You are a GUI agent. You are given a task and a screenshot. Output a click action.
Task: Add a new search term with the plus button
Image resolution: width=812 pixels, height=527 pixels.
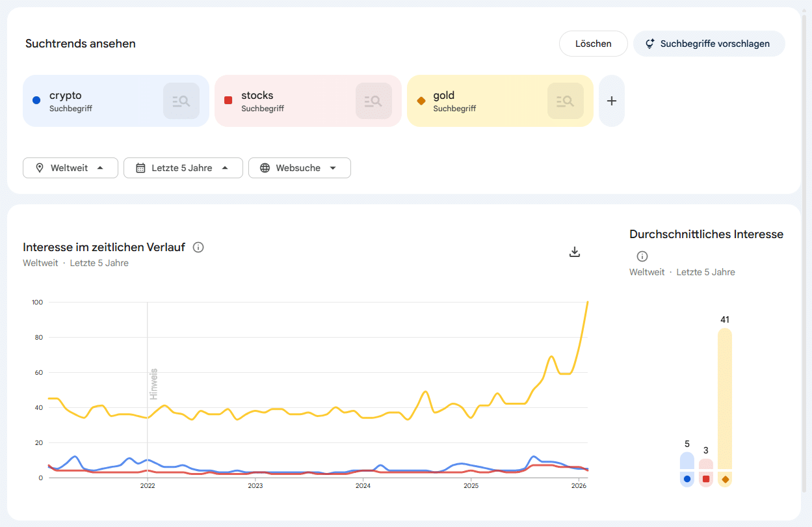(611, 100)
